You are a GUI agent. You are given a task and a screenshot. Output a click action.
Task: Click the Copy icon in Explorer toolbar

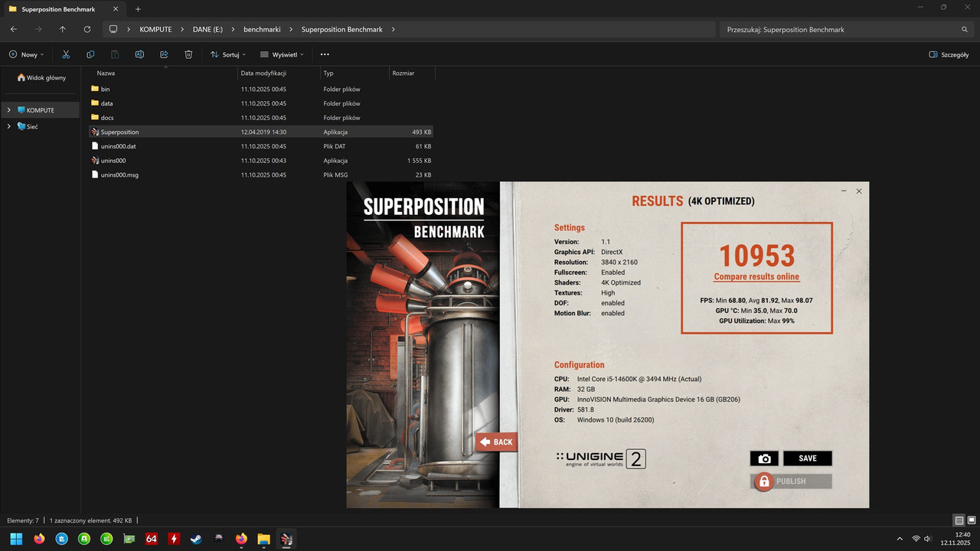tap(90, 54)
